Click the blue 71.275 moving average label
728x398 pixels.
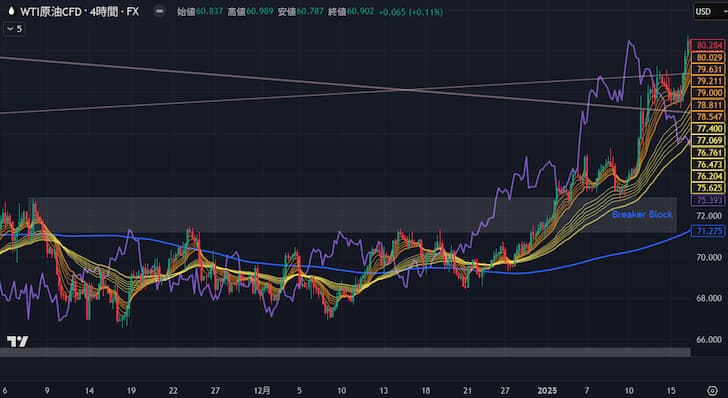click(x=708, y=231)
